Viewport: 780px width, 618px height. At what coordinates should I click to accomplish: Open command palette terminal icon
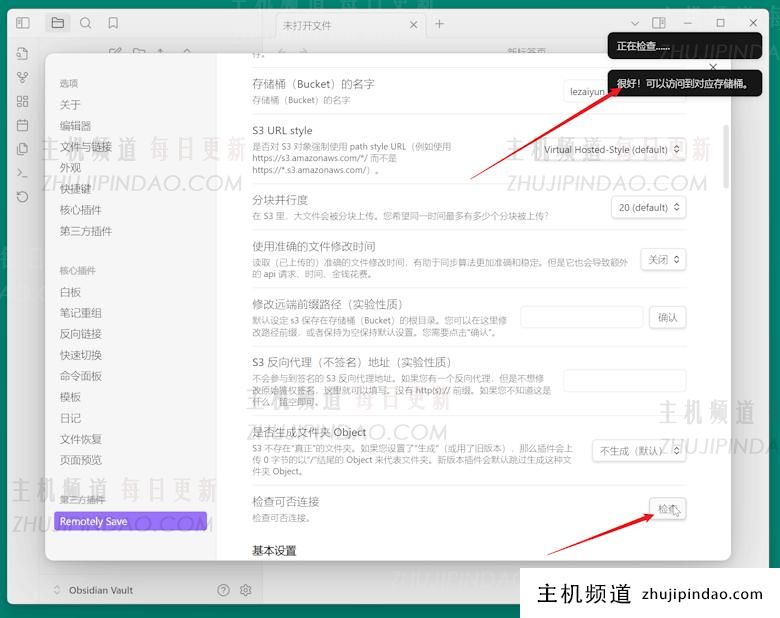point(22,173)
